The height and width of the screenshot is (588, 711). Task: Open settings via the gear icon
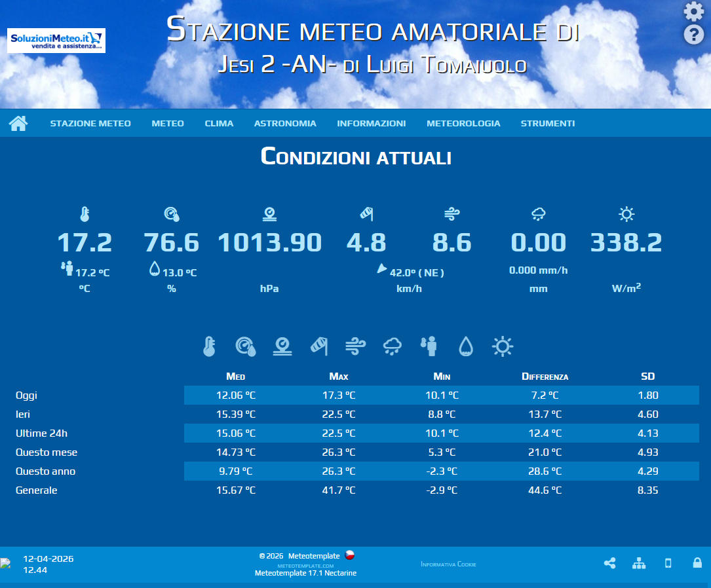click(x=693, y=12)
